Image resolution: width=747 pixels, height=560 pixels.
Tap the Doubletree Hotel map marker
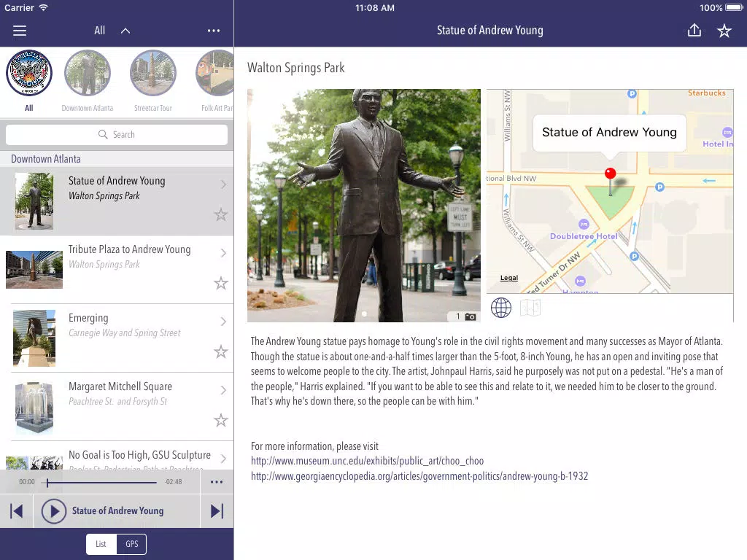click(584, 224)
